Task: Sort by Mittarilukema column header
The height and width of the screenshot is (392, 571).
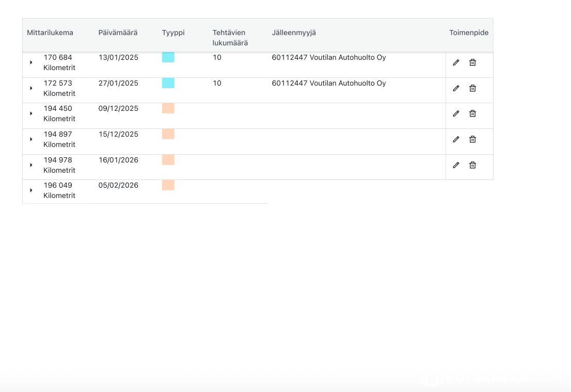Action: 50,32
